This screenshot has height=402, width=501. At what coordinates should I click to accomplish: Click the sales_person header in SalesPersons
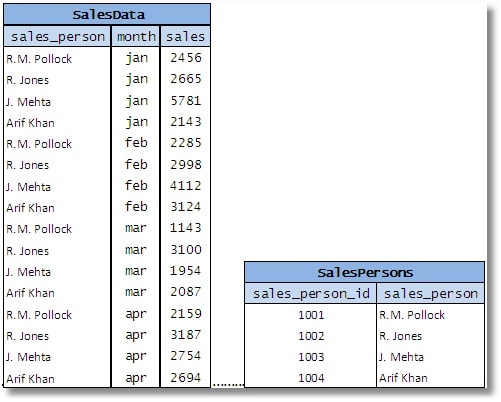(431, 294)
